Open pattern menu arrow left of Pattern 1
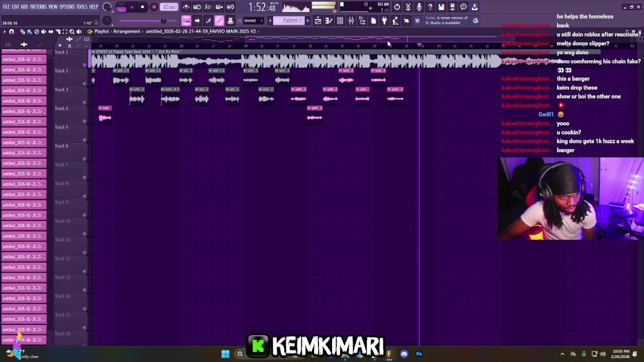Screen dimensions: 644x362 [270, 21]
